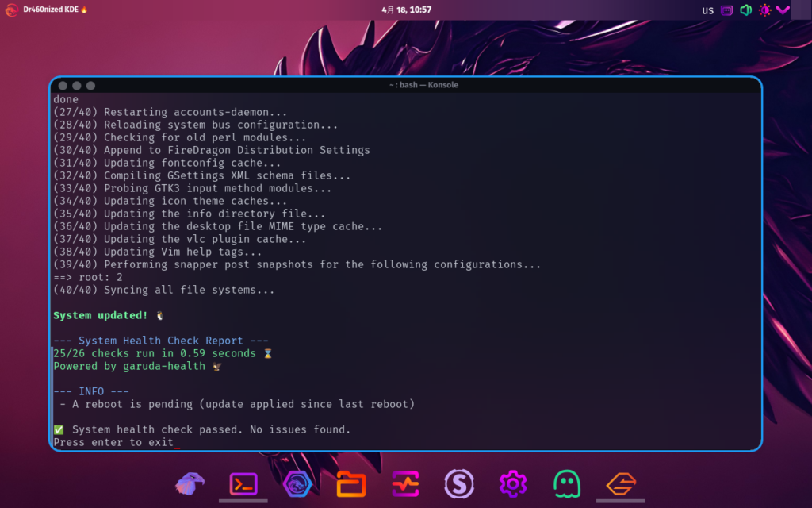Click the first gray window control button
812x508 pixels.
[62, 85]
